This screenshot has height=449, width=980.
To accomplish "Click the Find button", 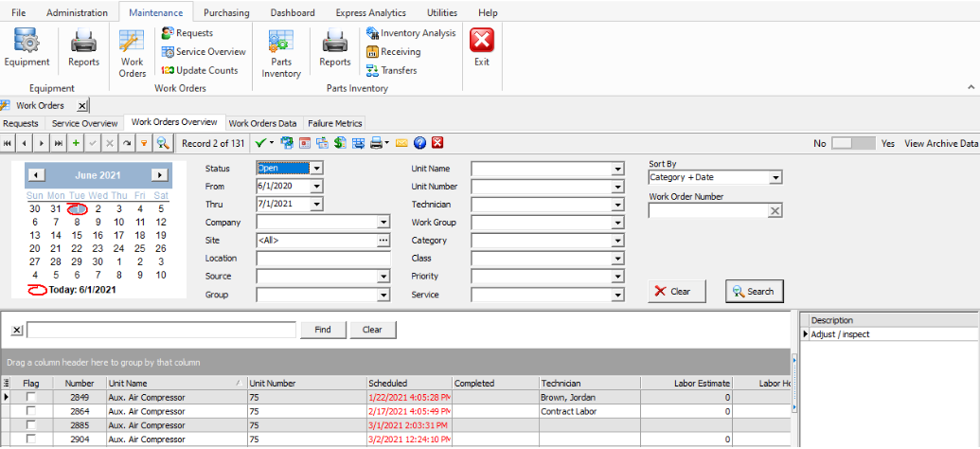I will click(x=323, y=330).
